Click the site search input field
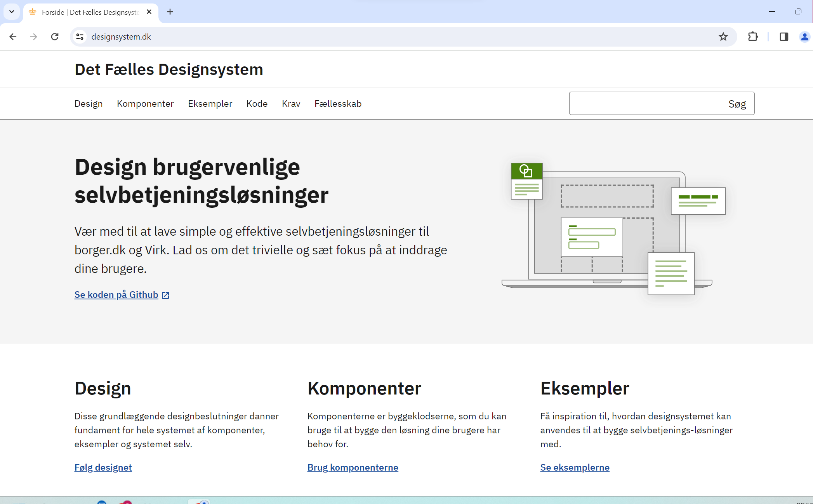Screen dimensions: 813x504 [644, 103]
